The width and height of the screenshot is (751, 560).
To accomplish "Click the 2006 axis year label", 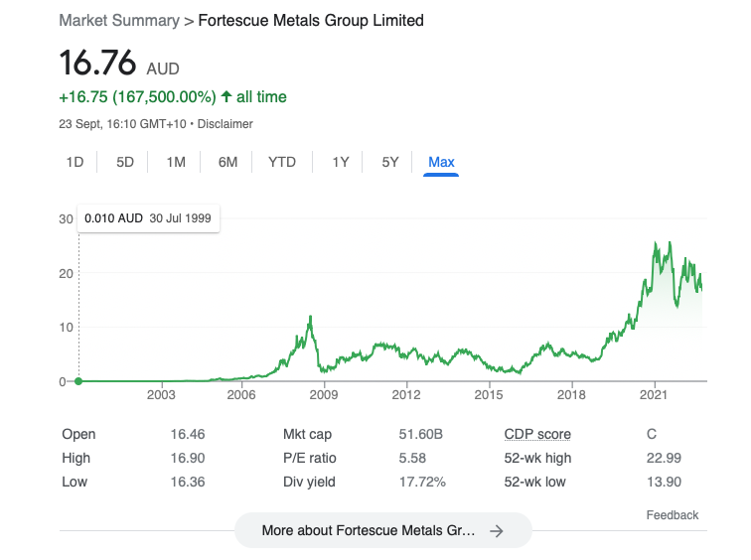I will tap(241, 395).
